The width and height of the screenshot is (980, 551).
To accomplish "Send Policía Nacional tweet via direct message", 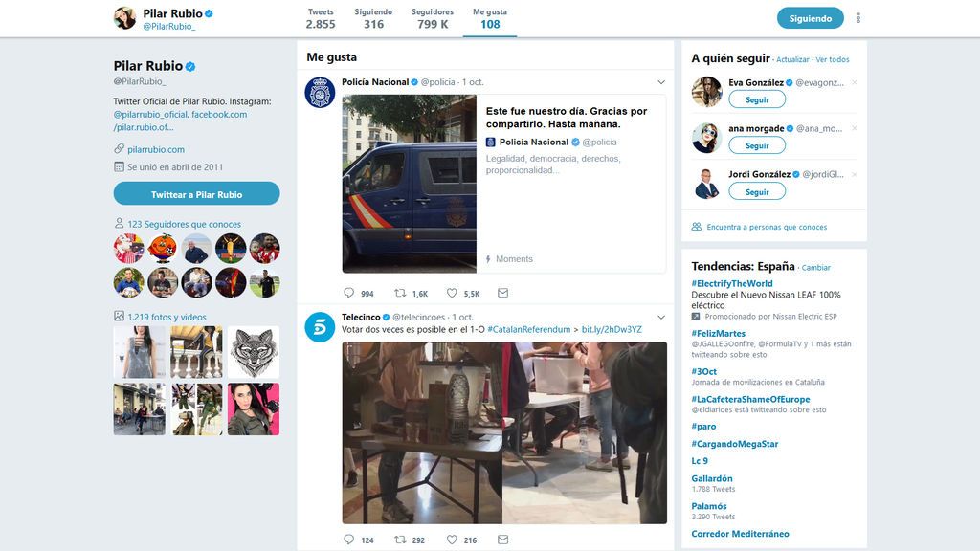I will click(x=503, y=293).
